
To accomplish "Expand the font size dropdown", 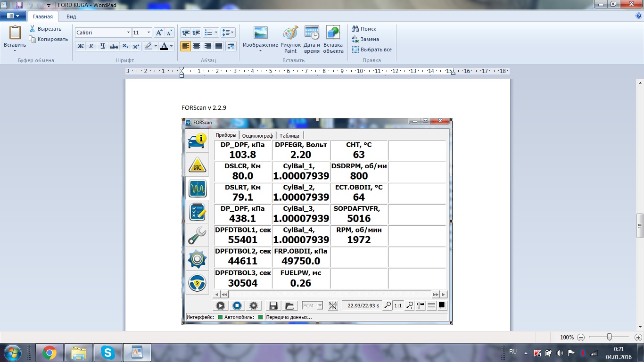I will [x=149, y=33].
